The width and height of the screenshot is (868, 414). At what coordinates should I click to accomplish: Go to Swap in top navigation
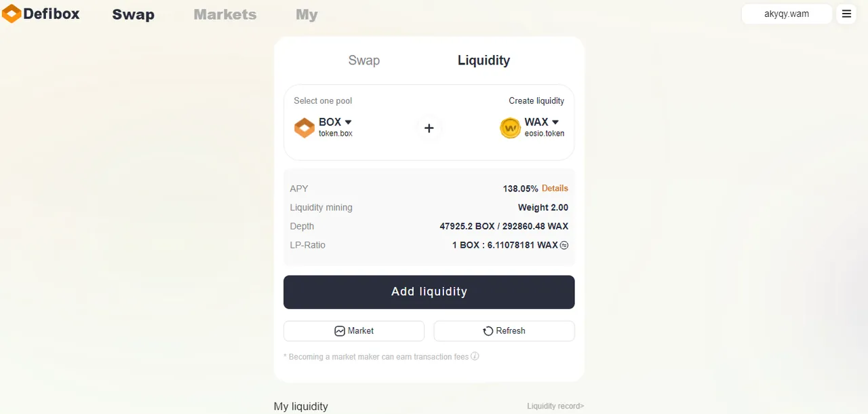[133, 14]
